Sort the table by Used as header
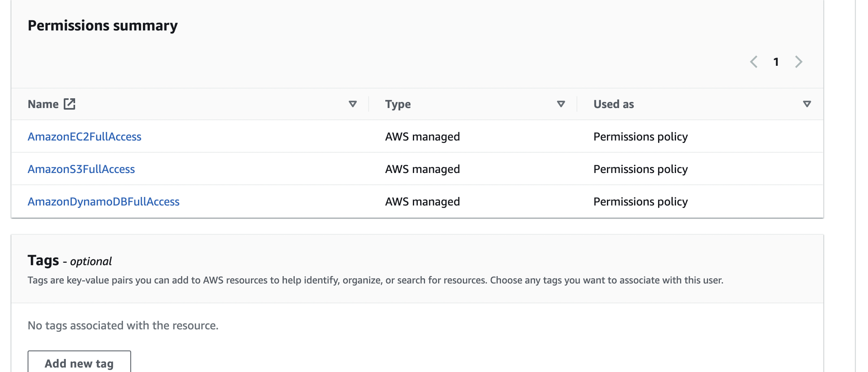Screen dimensions: 868x372 tap(613, 104)
